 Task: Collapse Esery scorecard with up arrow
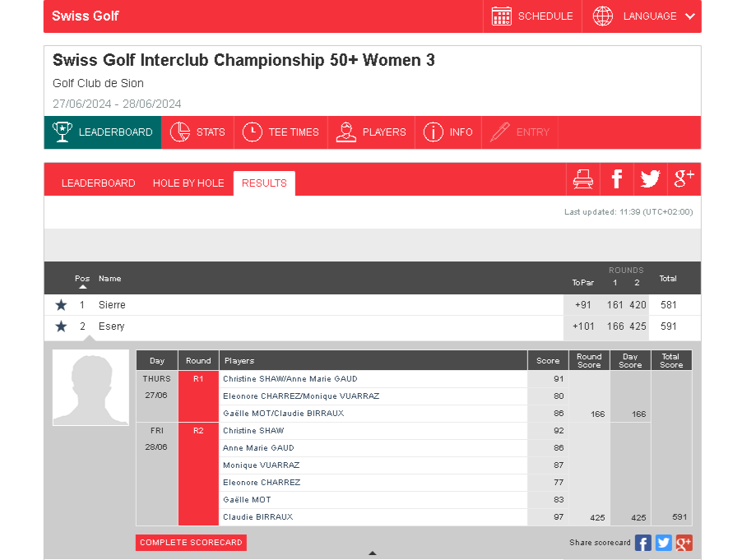(372, 553)
